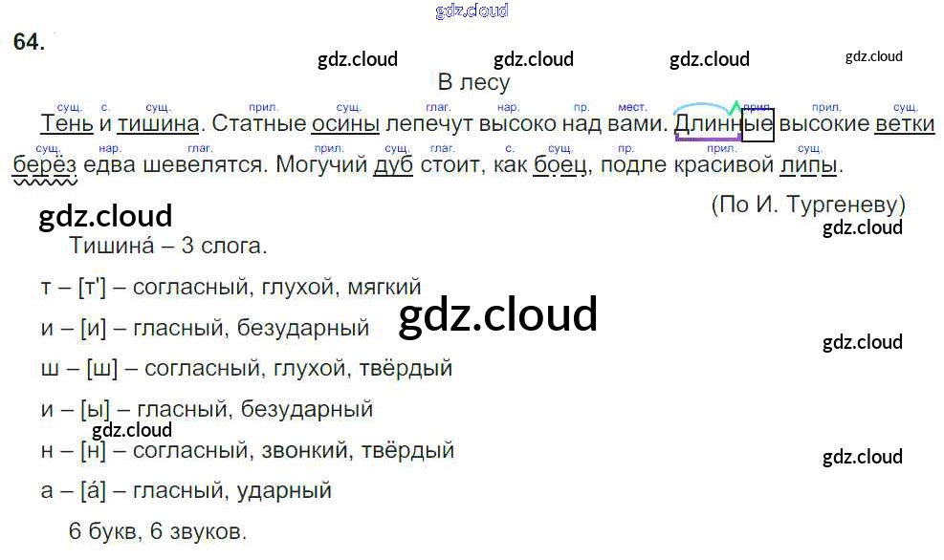Click the blue gdz.cloud link at top
The image size is (944, 560).
click(x=471, y=11)
